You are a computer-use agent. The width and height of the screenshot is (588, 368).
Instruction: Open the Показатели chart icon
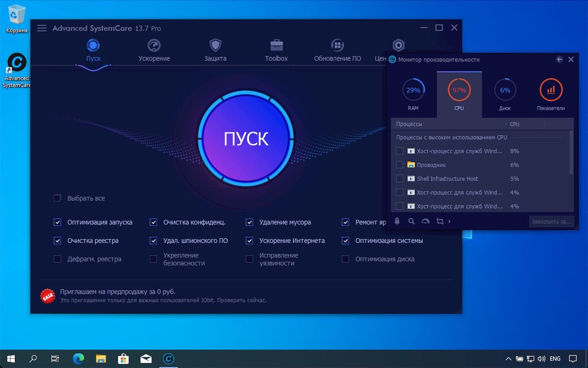point(551,90)
